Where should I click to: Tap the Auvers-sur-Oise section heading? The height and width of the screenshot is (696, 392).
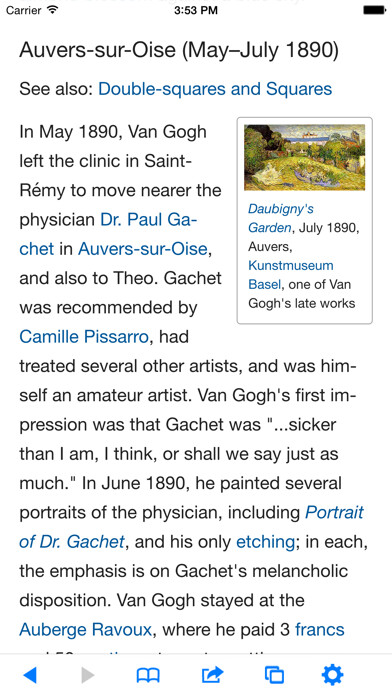click(x=179, y=51)
